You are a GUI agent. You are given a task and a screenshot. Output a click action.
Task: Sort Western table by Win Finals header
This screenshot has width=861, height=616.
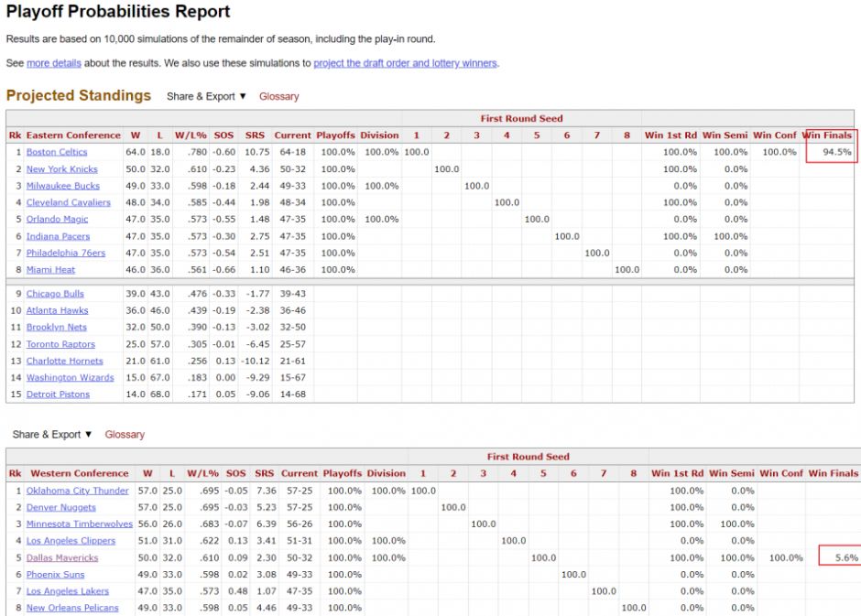click(x=833, y=473)
